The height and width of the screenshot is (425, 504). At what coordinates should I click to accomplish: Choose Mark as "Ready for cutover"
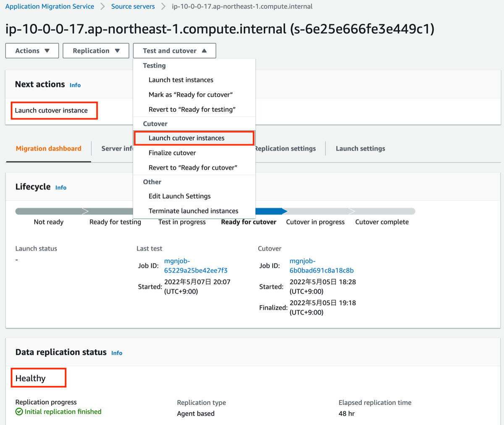[190, 95]
